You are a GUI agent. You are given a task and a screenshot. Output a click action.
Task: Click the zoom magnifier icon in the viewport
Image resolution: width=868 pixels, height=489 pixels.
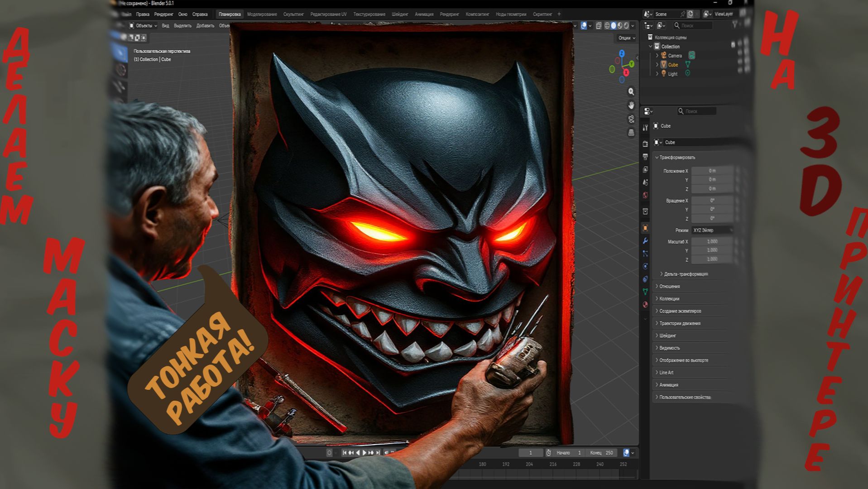[631, 92]
